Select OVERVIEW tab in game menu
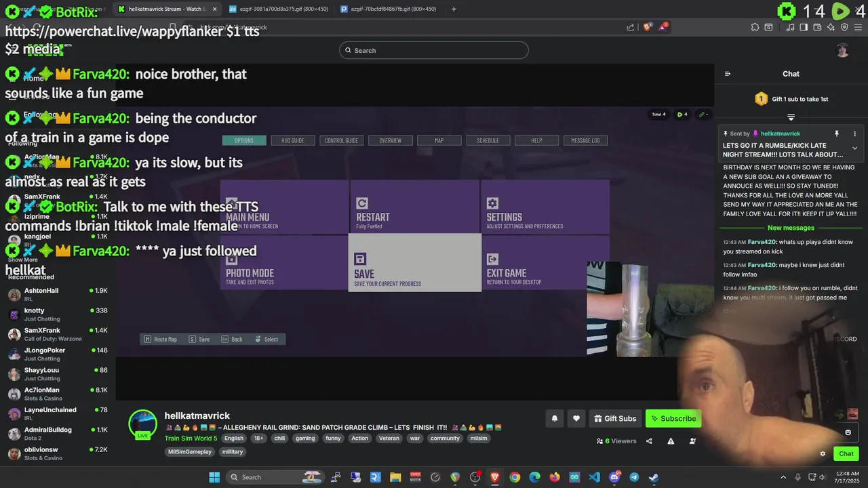The height and width of the screenshot is (488, 868). [x=391, y=140]
